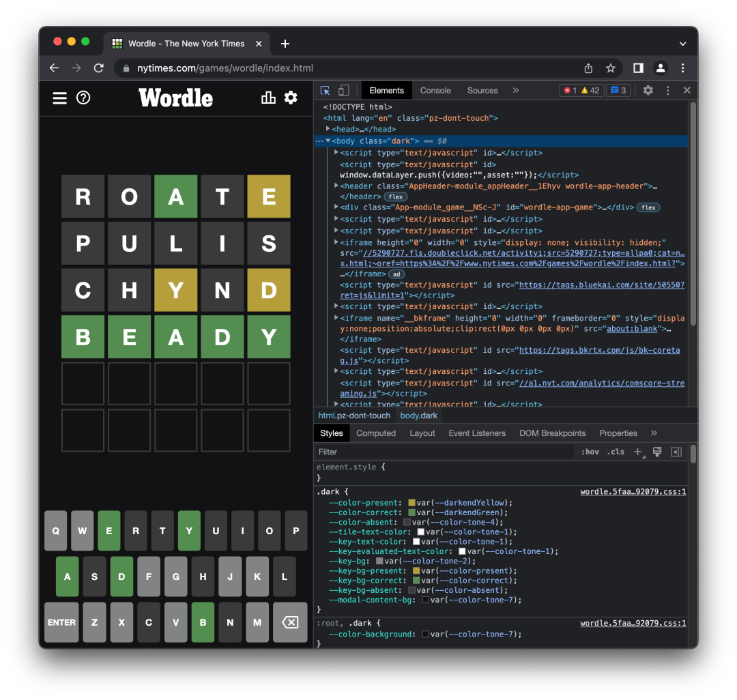This screenshot has width=737, height=700.
Task: Show more Styles pane tabs chevron
Action: [654, 433]
